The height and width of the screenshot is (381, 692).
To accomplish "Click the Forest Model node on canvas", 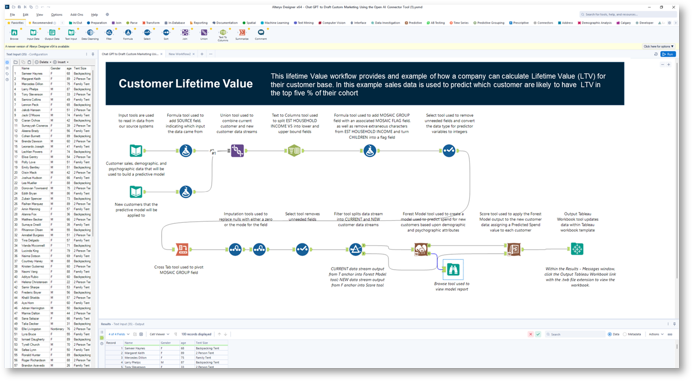I will click(421, 249).
